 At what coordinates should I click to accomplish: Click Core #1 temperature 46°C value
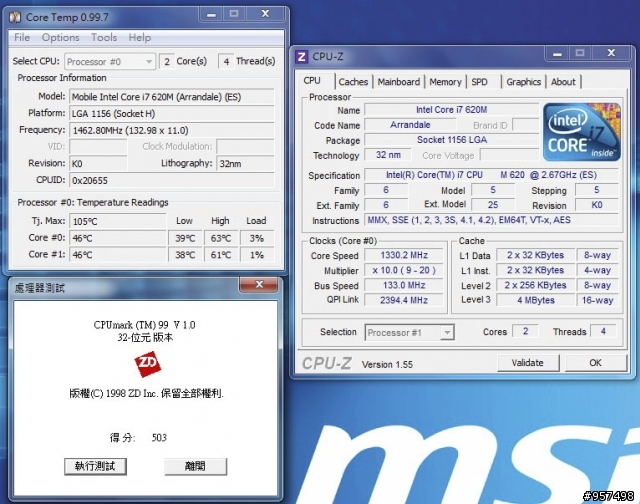[118, 255]
